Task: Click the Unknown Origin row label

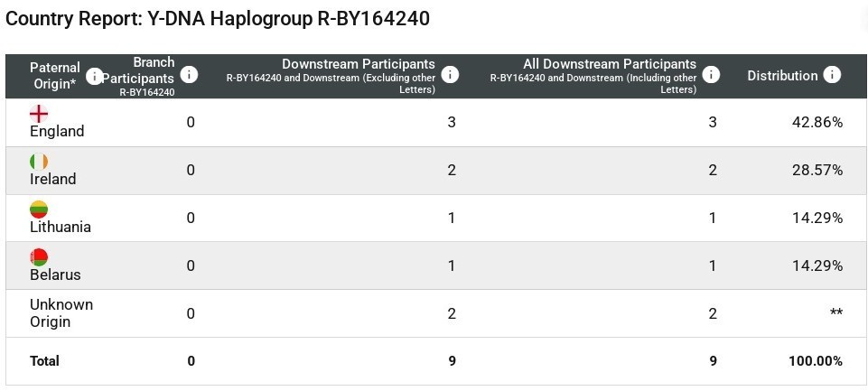Action: coord(61,313)
